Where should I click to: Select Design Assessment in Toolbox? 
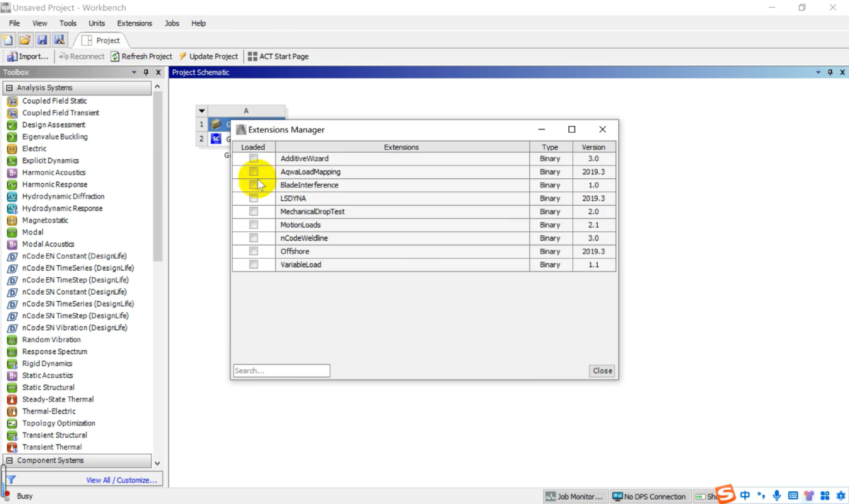pos(53,124)
